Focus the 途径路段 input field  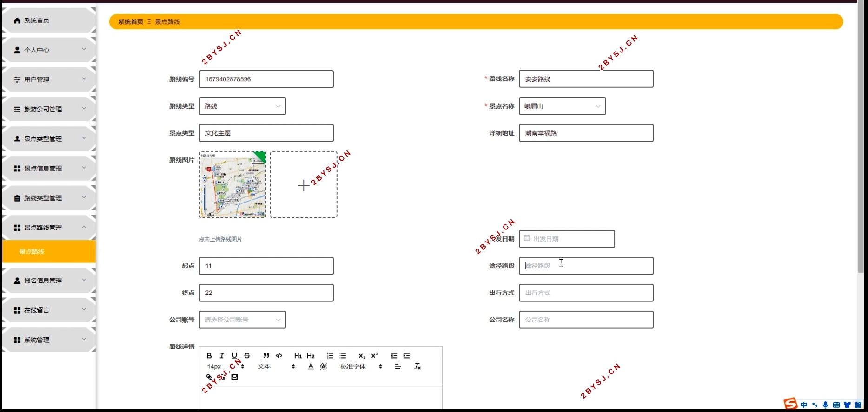[586, 266]
